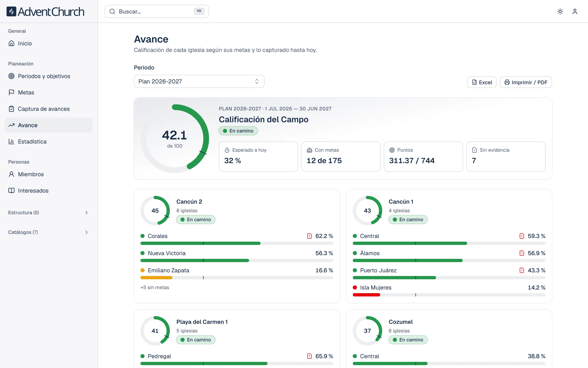The width and height of the screenshot is (588, 368).
Task: Click the Isla Mujeres red progress bar
Action: click(366, 295)
